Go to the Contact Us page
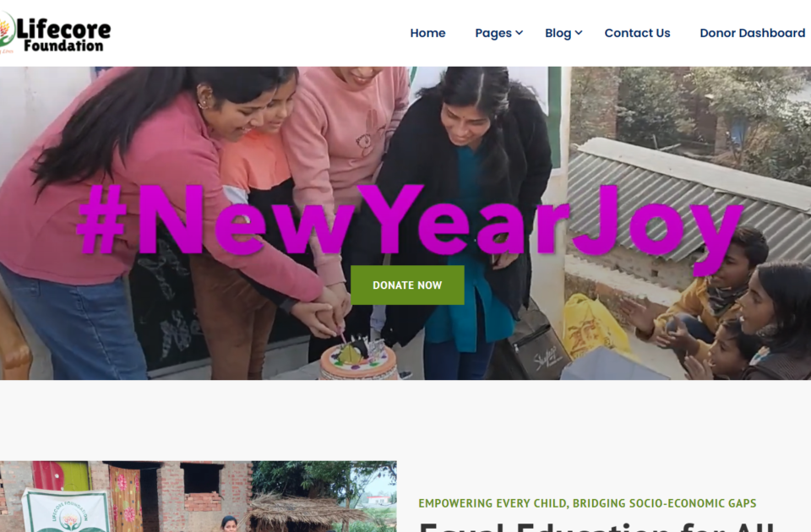Viewport: 811px width, 532px height. (637, 33)
